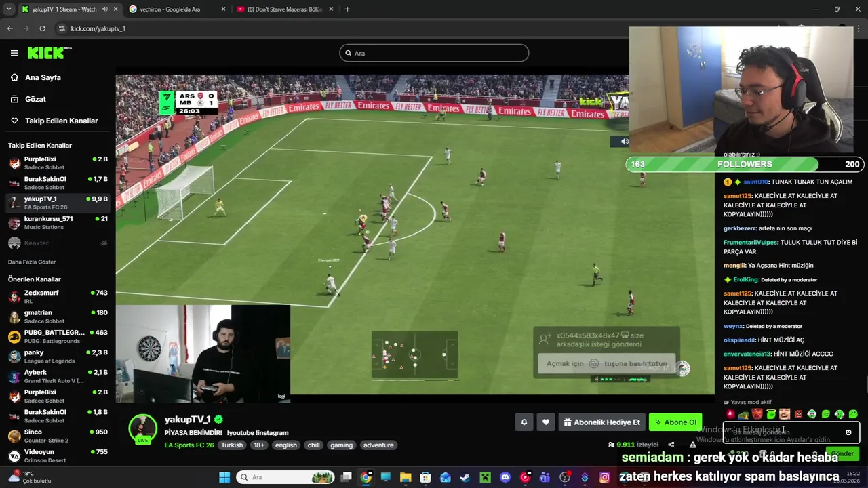Click the report warning triangle icon
Screen dimensions: 868x488
click(692, 445)
